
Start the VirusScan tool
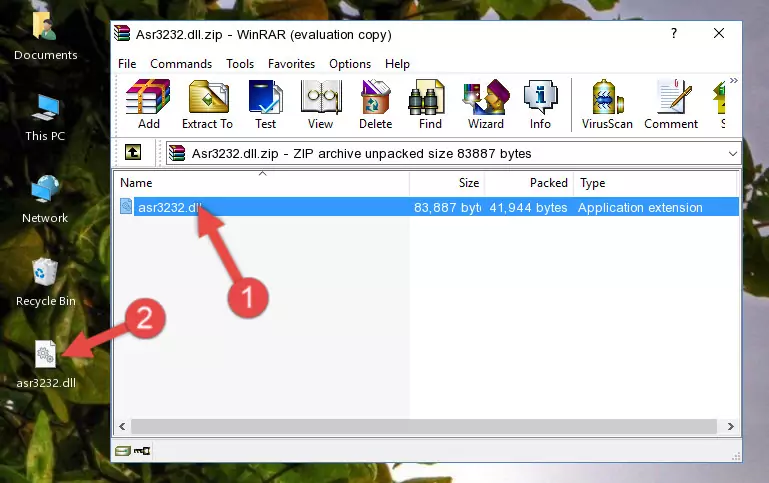[x=607, y=104]
